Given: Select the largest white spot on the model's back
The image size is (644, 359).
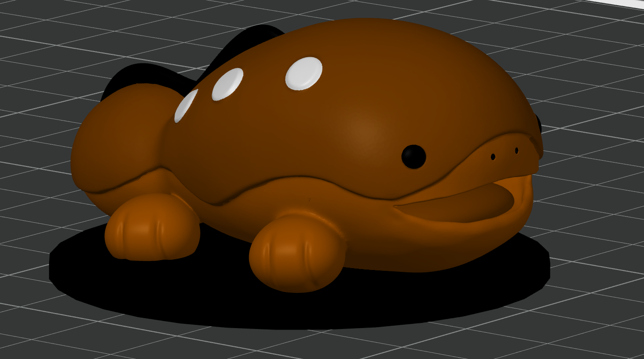Looking at the screenshot, I should click(304, 74).
